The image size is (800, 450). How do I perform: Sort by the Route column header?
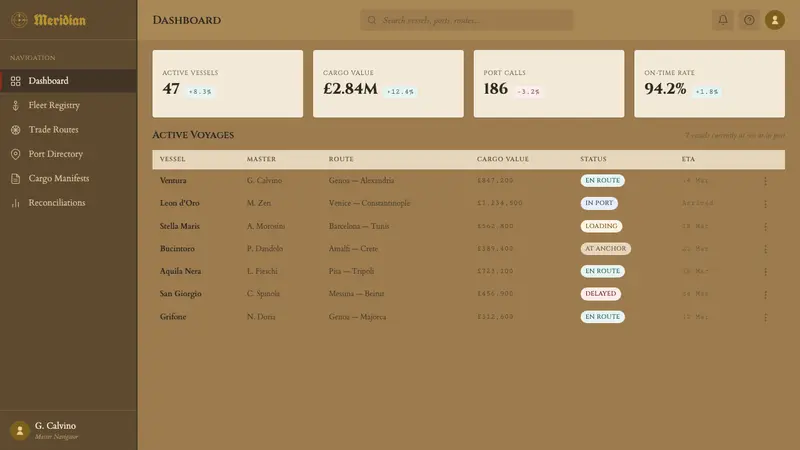point(341,159)
